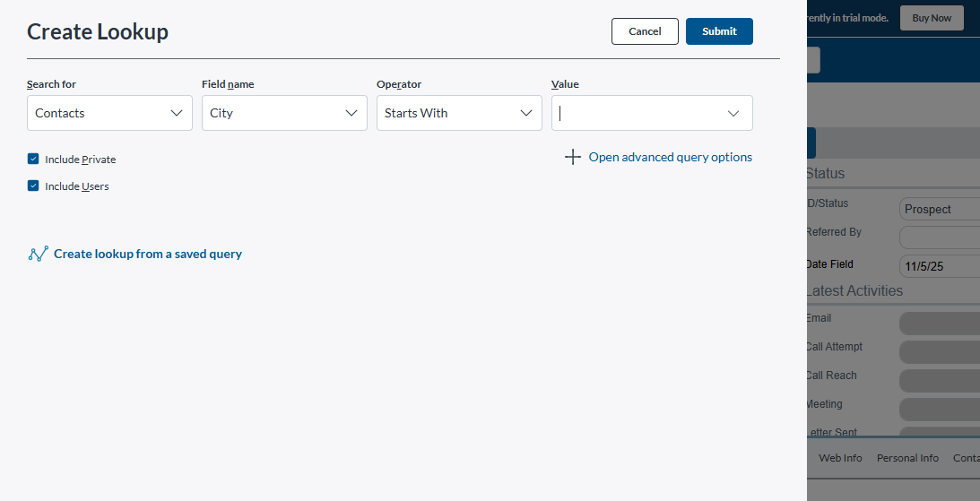Click the Operator label
This screenshot has width=980, height=501.
click(x=399, y=84)
